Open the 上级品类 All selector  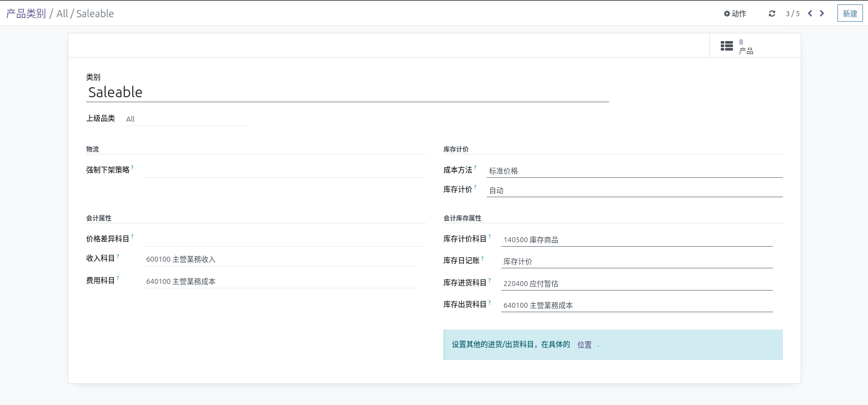tap(185, 119)
